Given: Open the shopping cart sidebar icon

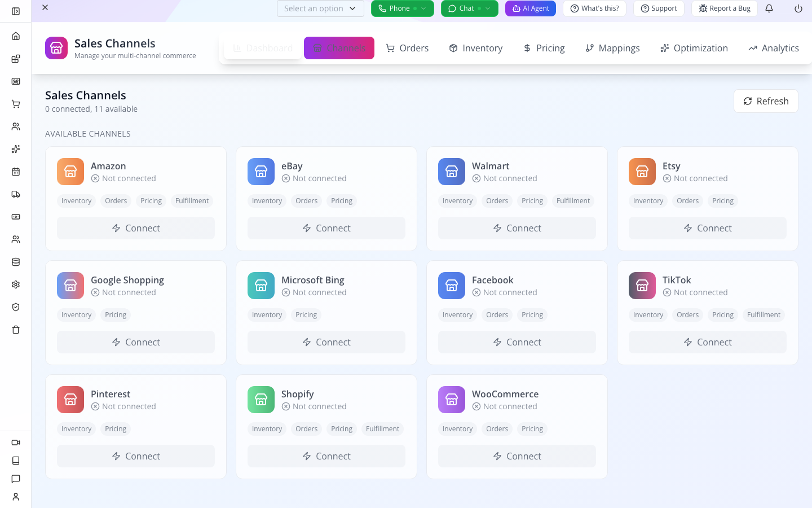Looking at the screenshot, I should [16, 104].
